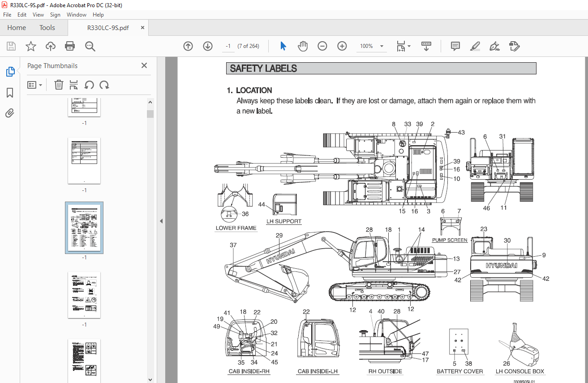The height and width of the screenshot is (383, 588).
Task: Click the Save file icon
Action: pyautogui.click(x=11, y=46)
